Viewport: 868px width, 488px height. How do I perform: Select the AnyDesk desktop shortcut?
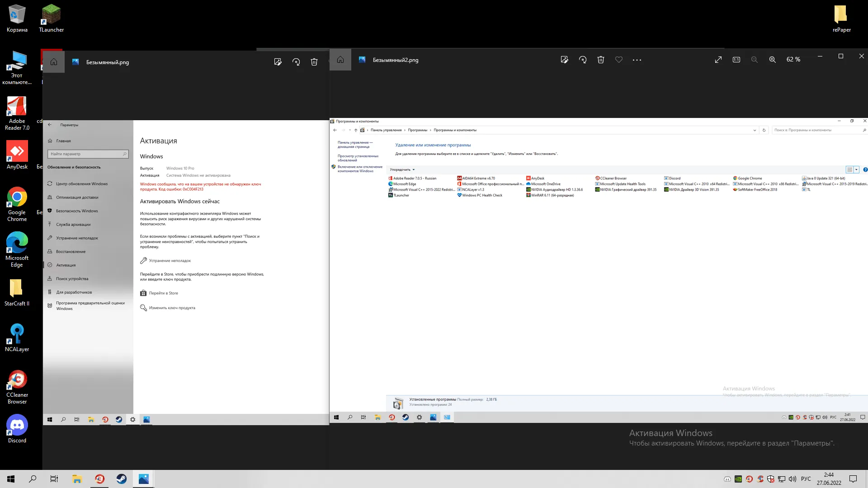[17, 155]
